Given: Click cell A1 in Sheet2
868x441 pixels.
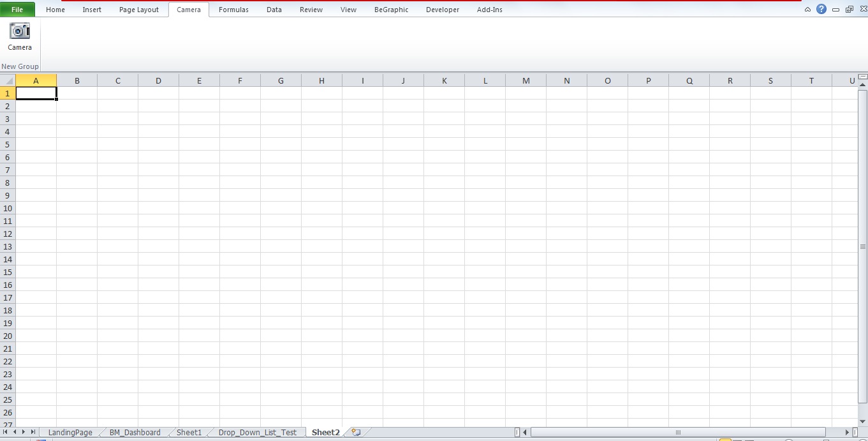Looking at the screenshot, I should 36,93.
